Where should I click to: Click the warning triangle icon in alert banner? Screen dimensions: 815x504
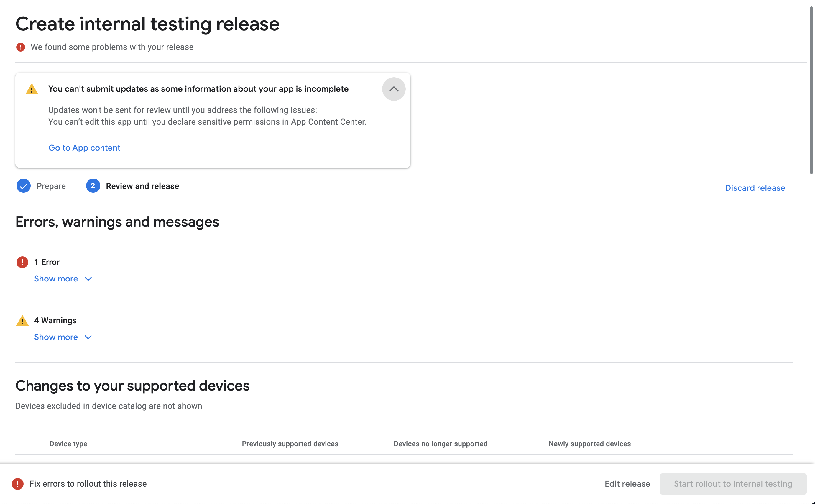[33, 88]
